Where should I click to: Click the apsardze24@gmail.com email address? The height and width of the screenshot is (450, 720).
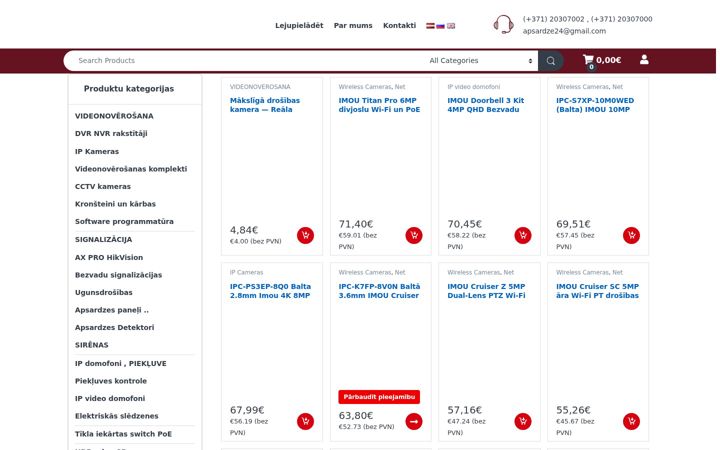[x=564, y=31]
